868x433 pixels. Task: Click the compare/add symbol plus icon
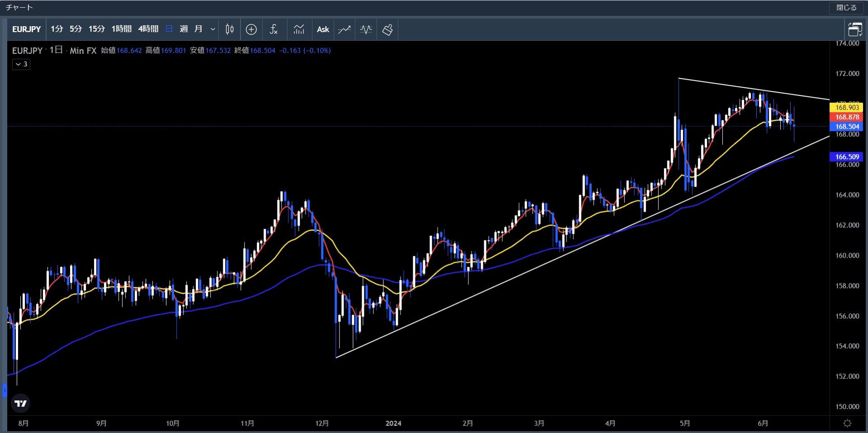[251, 29]
